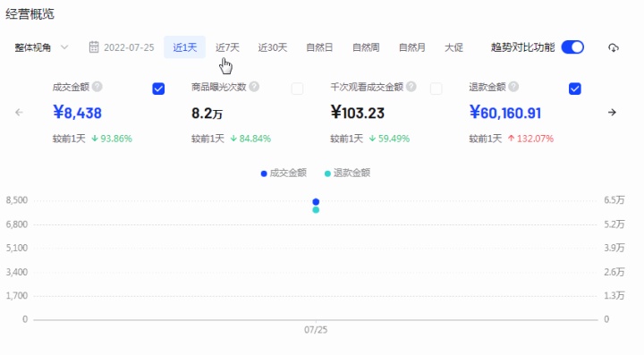Click the download data cloud icon
Viewport: 644px width, 355px height.
pos(614,47)
